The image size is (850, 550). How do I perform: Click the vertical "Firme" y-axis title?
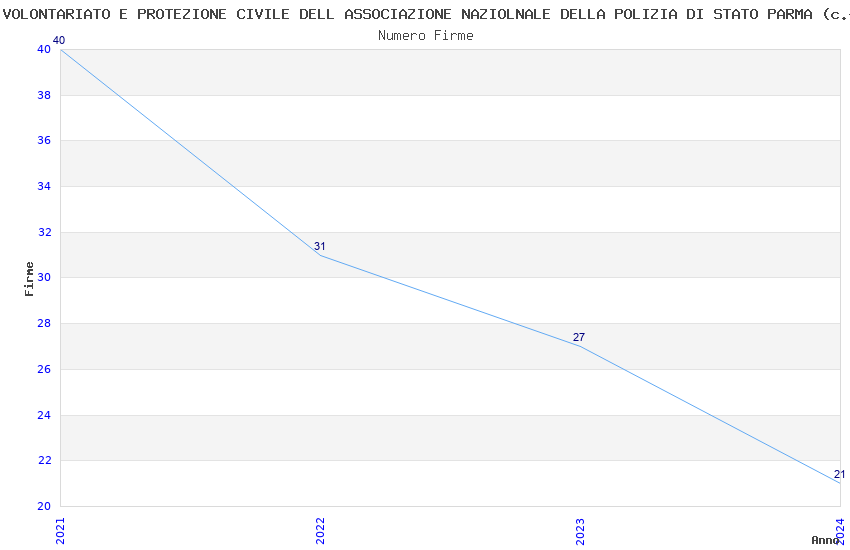29,278
